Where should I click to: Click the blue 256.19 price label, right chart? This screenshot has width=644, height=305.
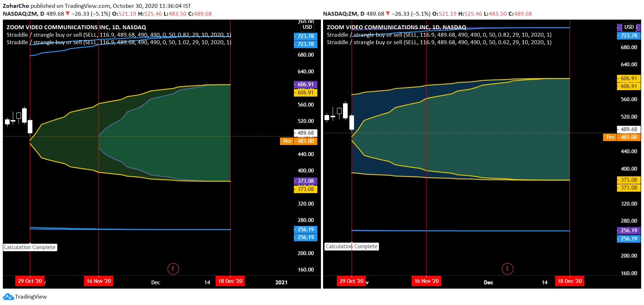(x=629, y=239)
